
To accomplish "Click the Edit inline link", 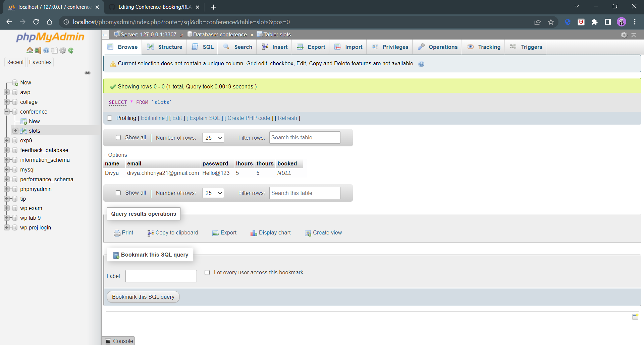I will [x=153, y=118].
